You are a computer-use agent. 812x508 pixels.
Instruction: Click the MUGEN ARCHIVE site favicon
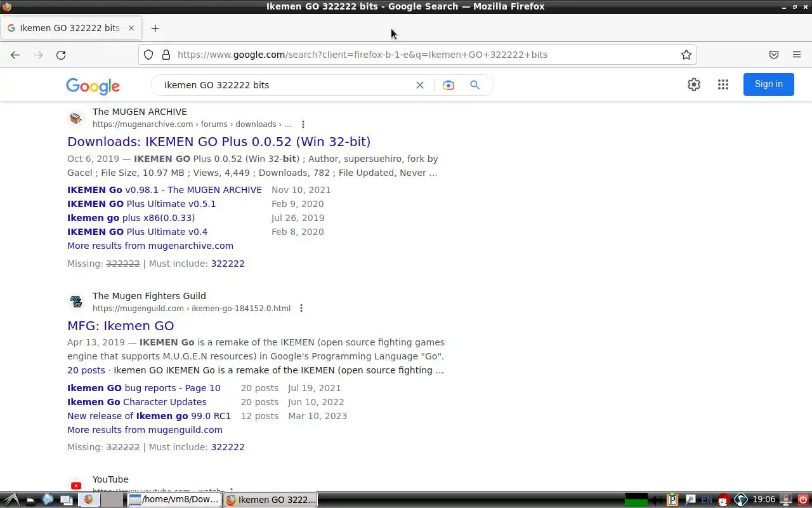tap(76, 118)
